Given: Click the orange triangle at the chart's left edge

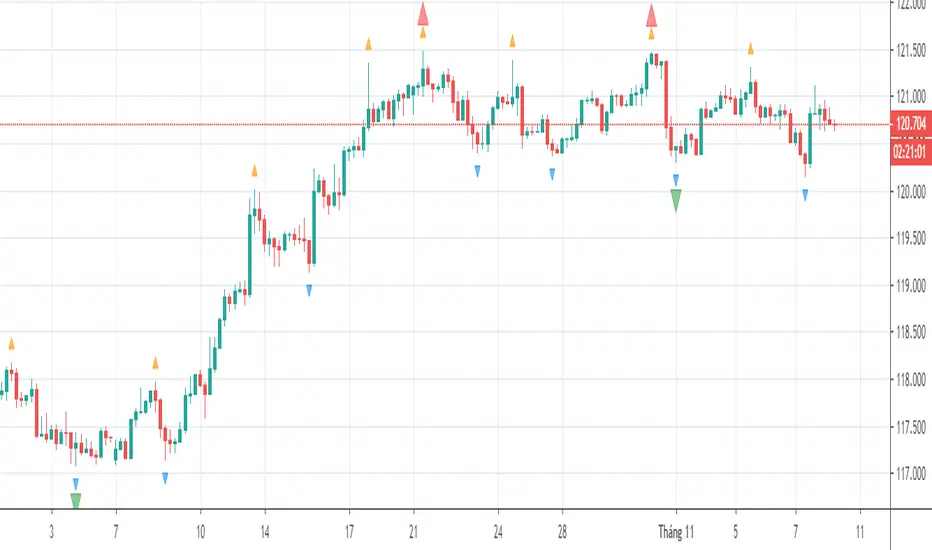Looking at the screenshot, I should [x=12, y=343].
